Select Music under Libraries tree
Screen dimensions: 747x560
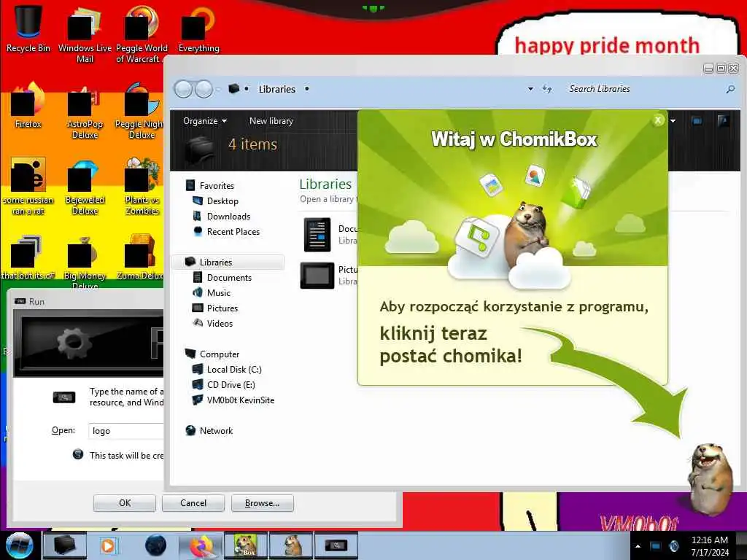click(218, 293)
